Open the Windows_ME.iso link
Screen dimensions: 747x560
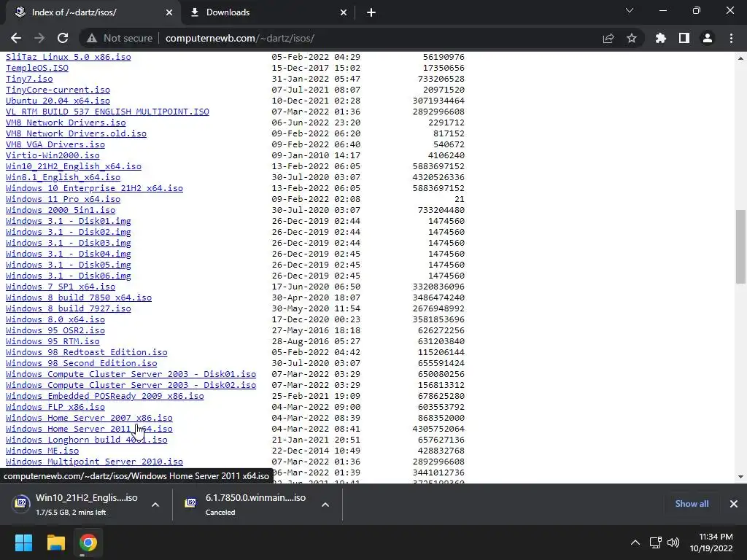tap(42, 451)
